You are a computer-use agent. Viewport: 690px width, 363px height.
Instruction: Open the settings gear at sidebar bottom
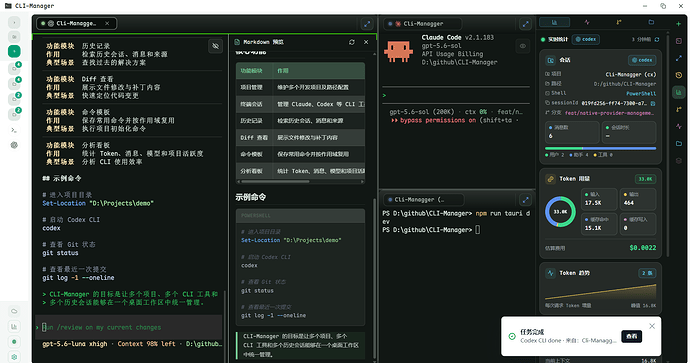(14, 357)
